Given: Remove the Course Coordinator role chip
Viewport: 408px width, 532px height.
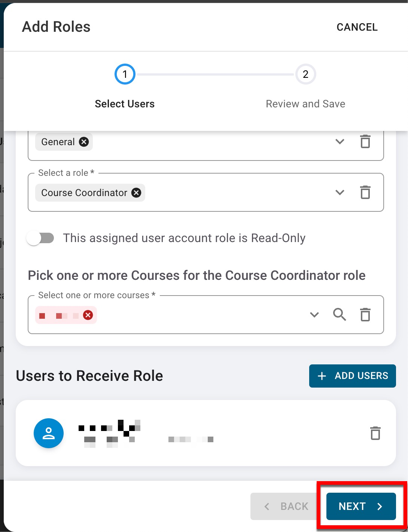Looking at the screenshot, I should click(x=136, y=193).
